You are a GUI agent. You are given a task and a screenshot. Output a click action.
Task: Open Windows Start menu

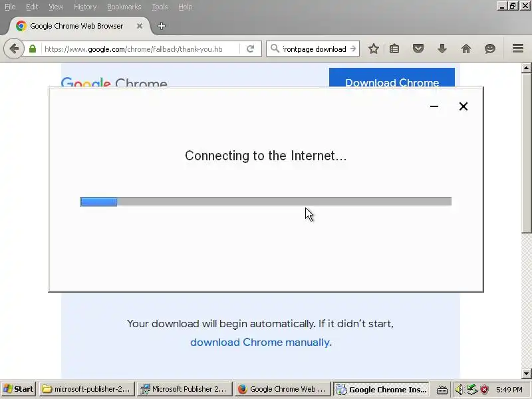[x=19, y=389]
